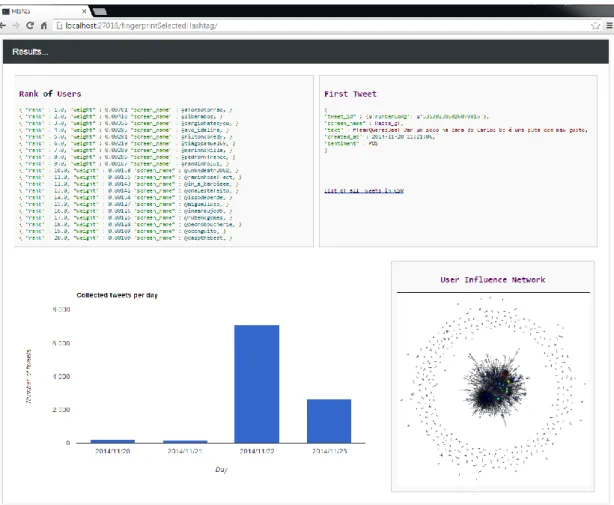Click the rank 20.0 user row
Screen dimensions: 614x505
point(125,238)
